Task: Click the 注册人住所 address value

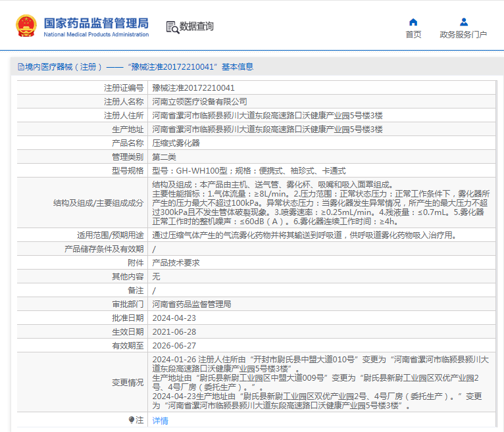Action: pos(267,116)
